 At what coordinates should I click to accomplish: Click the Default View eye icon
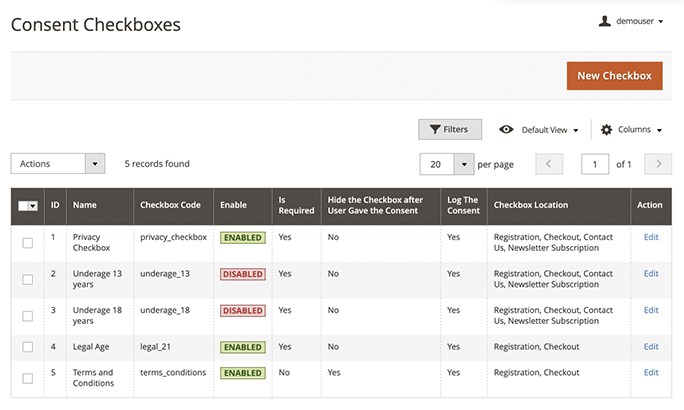(506, 130)
